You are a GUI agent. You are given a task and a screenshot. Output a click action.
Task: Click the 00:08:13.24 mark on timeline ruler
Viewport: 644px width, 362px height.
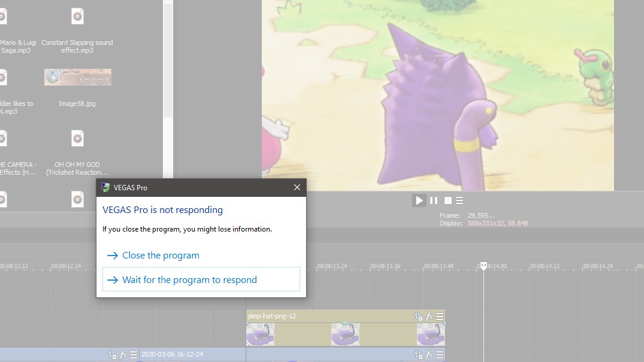pos(332,266)
